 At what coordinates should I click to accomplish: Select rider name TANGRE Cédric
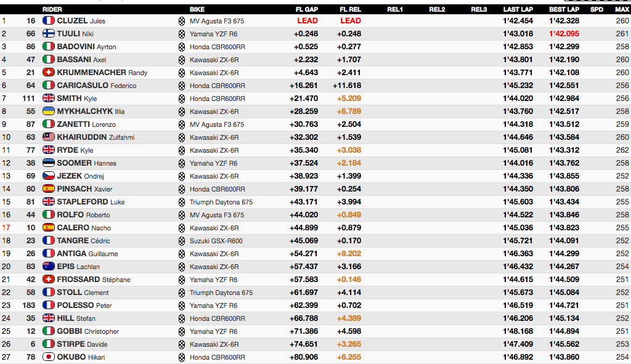point(83,241)
